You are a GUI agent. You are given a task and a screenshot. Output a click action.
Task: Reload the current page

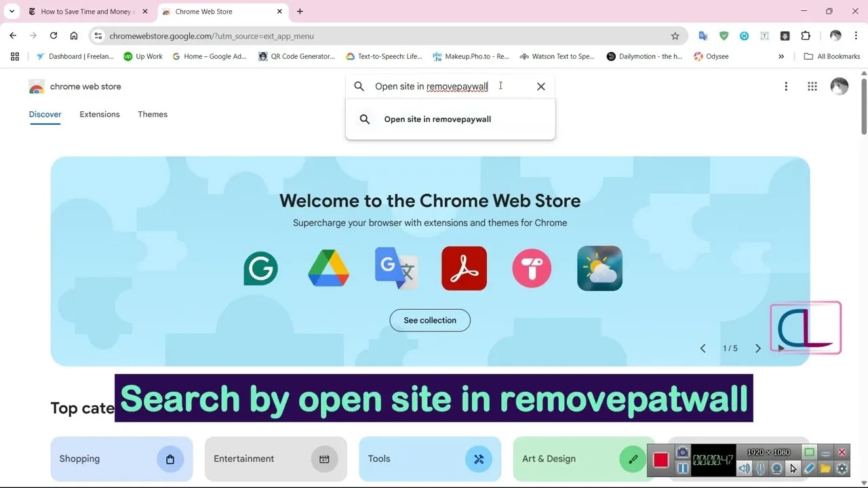pos(54,36)
